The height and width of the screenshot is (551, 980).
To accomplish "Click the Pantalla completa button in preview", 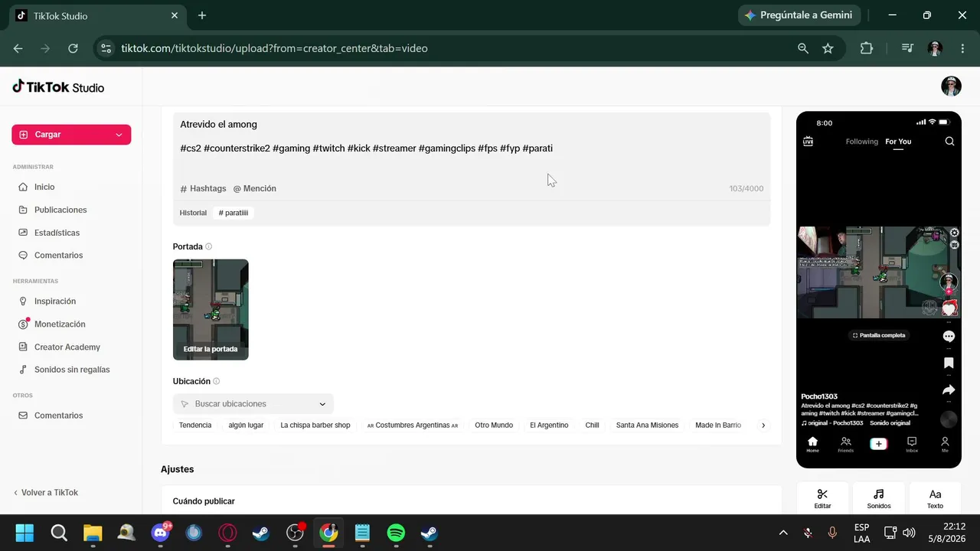I will coord(879,335).
